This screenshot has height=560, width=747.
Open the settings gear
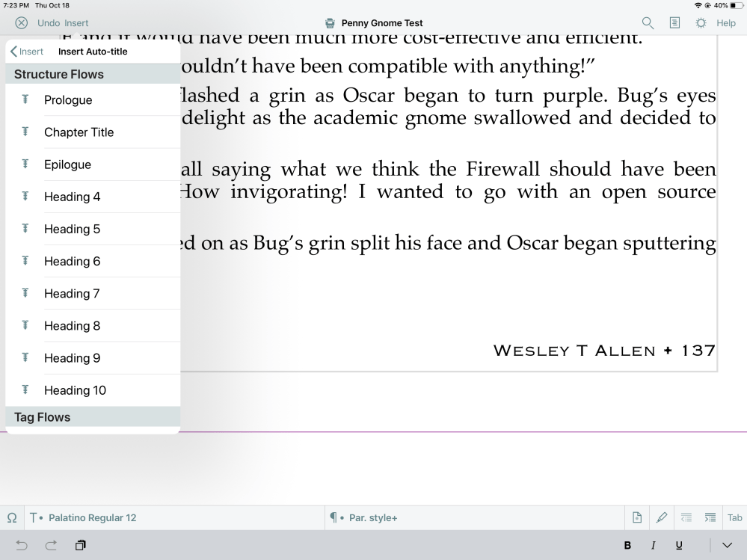[x=700, y=22]
